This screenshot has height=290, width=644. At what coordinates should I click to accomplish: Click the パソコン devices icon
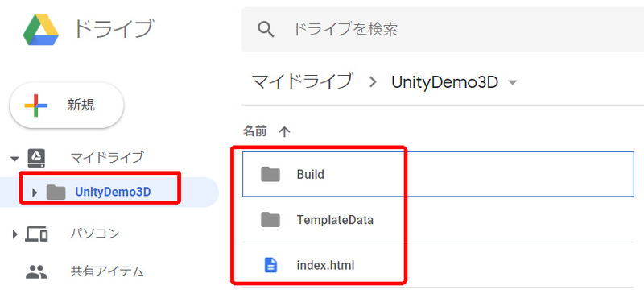click(x=36, y=234)
